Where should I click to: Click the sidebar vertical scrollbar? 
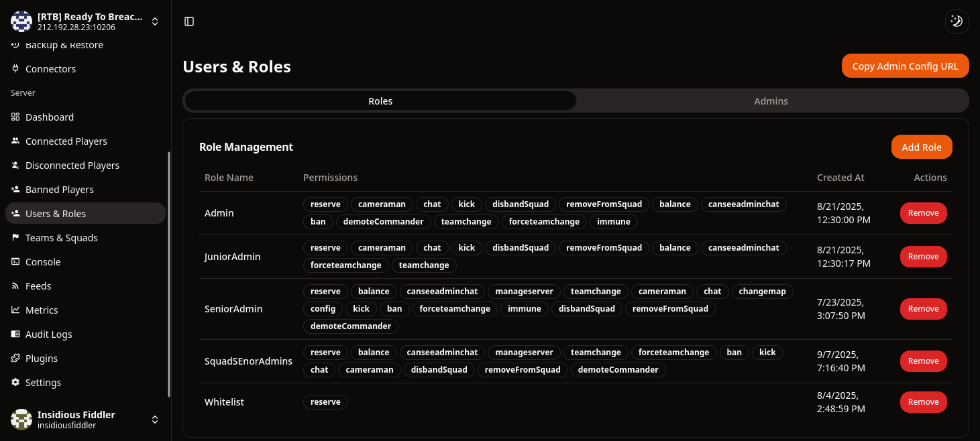click(169, 275)
